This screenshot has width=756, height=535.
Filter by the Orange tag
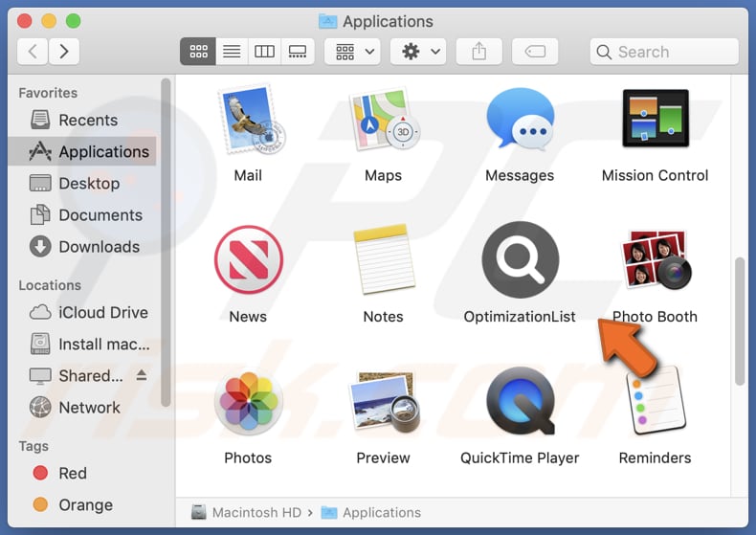82,505
